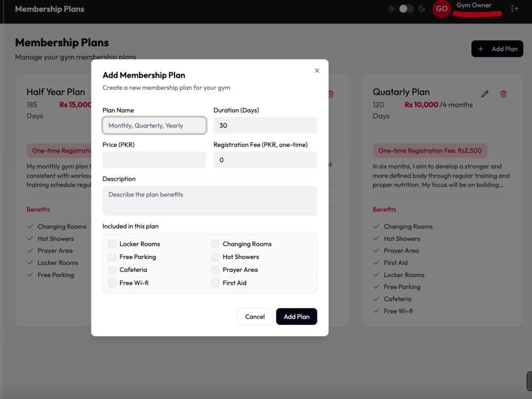Image resolution: width=532 pixels, height=399 pixels.
Task: Click the Membership Plans title in top bar
Action: [49, 9]
